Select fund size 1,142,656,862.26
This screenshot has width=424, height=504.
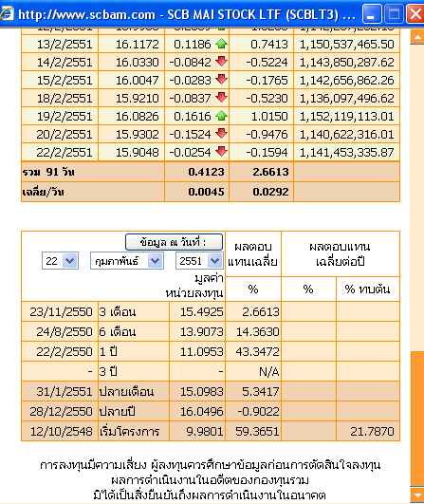[x=346, y=80]
